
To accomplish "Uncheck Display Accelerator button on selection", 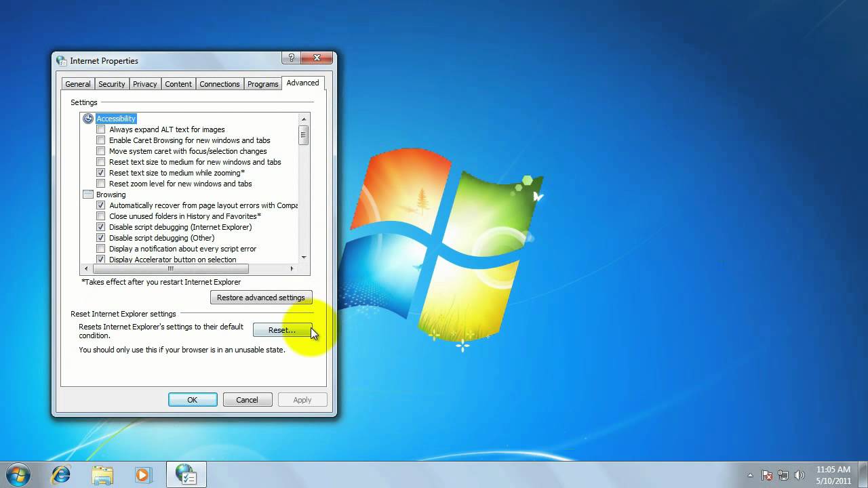I will [x=101, y=260].
